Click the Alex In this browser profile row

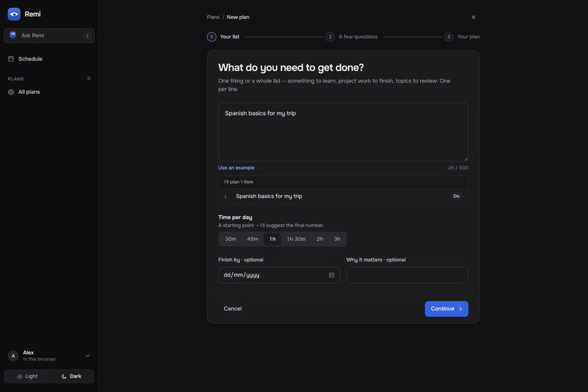49,356
